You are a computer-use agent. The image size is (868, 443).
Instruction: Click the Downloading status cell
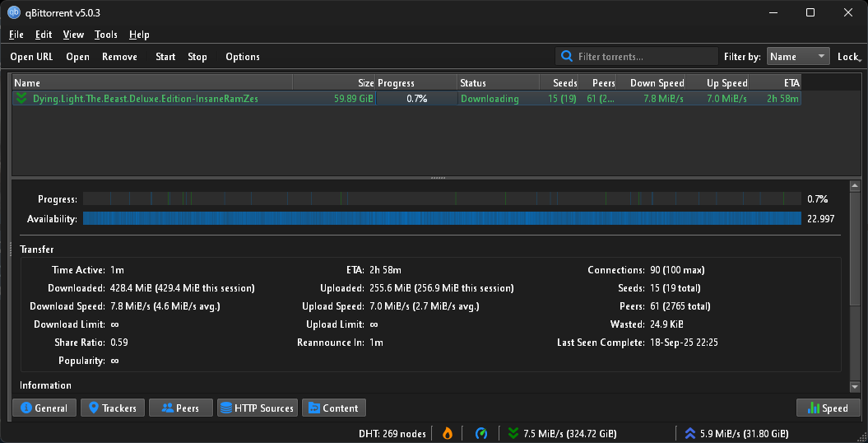pyautogui.click(x=490, y=99)
